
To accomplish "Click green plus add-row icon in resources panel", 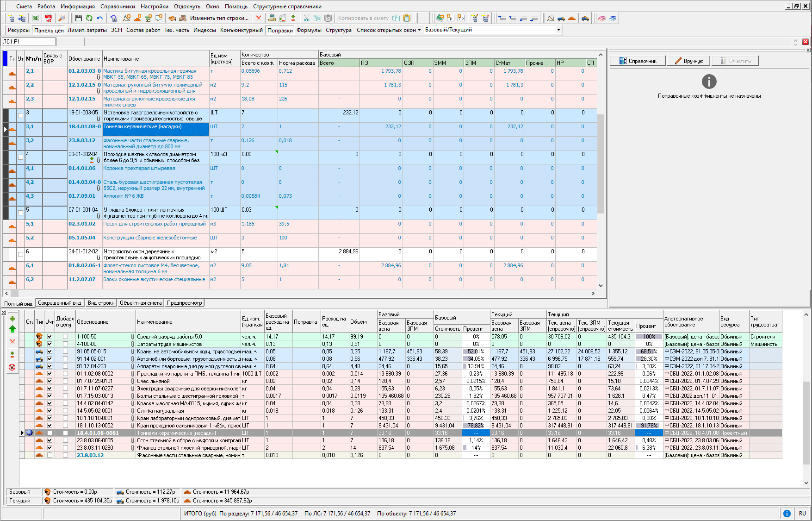I will (x=12, y=319).
